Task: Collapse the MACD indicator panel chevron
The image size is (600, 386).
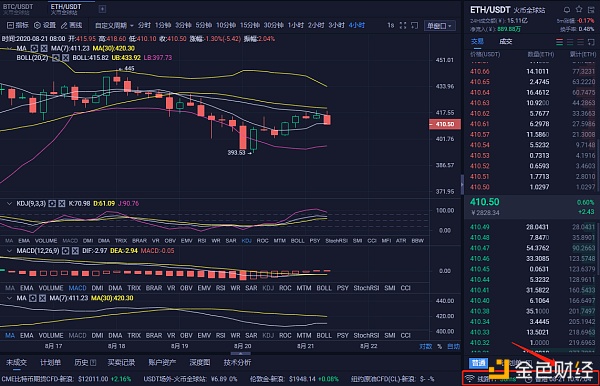Action: click(9, 251)
